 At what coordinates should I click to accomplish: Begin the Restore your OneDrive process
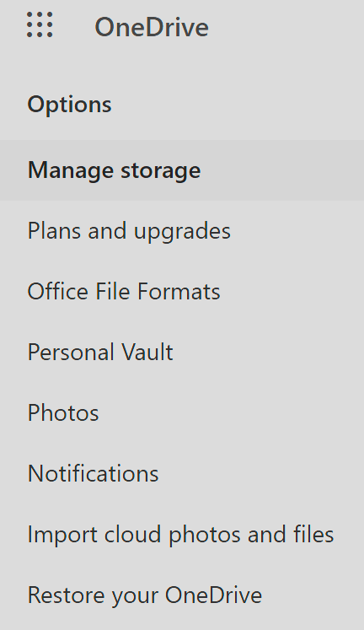tap(182, 595)
